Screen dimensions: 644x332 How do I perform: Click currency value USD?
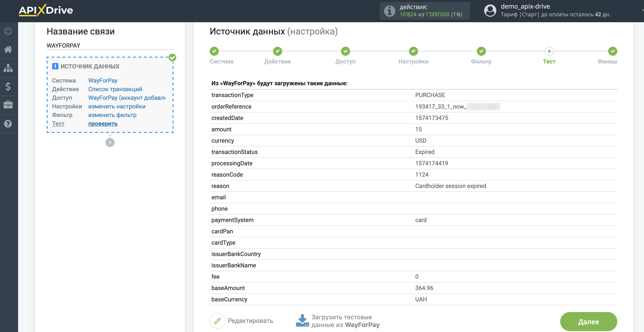tap(421, 141)
